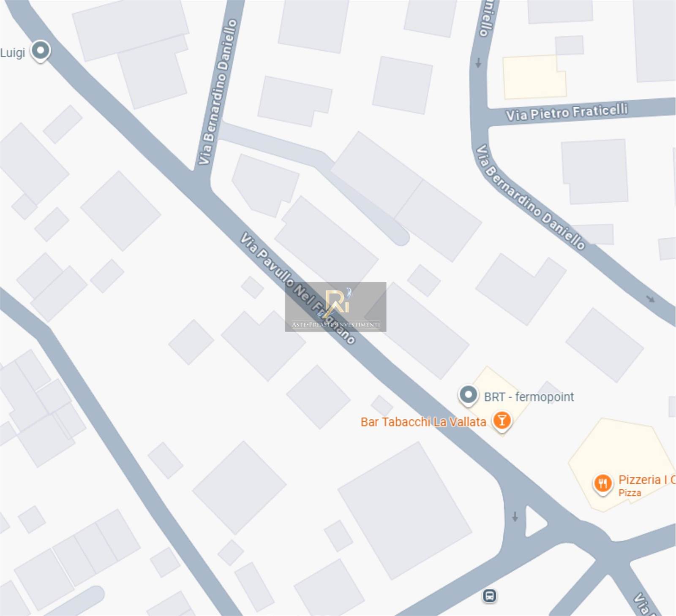This screenshot has height=616, width=676.
Task: Open the Bar Tabacchi La Vallata label
Action: (x=423, y=422)
